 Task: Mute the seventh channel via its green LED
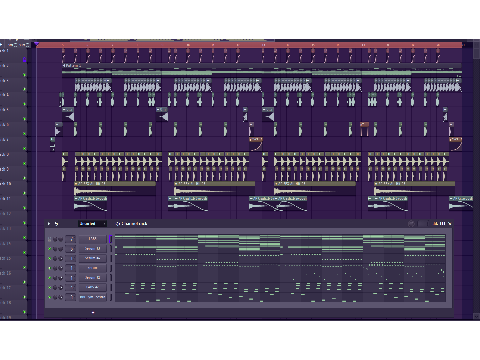click(x=50, y=297)
